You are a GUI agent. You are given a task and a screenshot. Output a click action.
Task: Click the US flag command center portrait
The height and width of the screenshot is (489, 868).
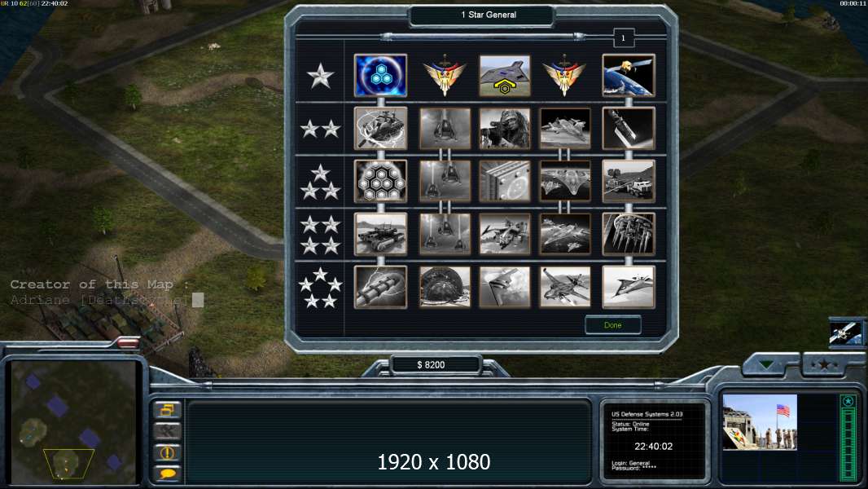(760, 422)
